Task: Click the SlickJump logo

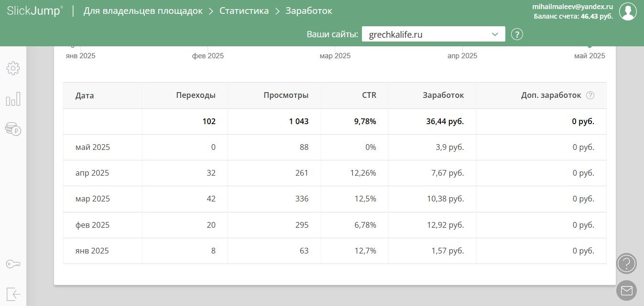Action: pyautogui.click(x=35, y=11)
